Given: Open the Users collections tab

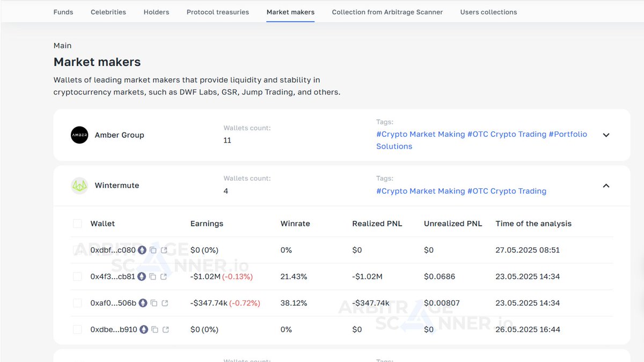Looking at the screenshot, I should point(489,12).
